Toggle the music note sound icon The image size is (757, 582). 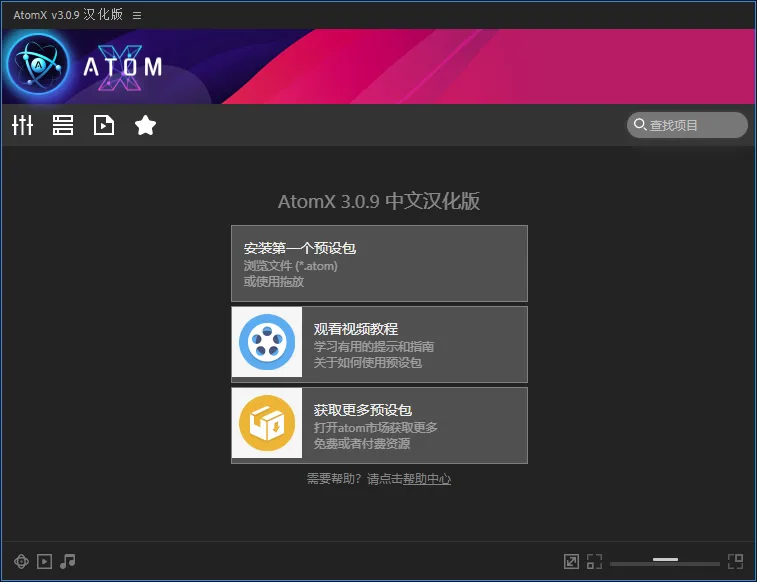coord(68,562)
